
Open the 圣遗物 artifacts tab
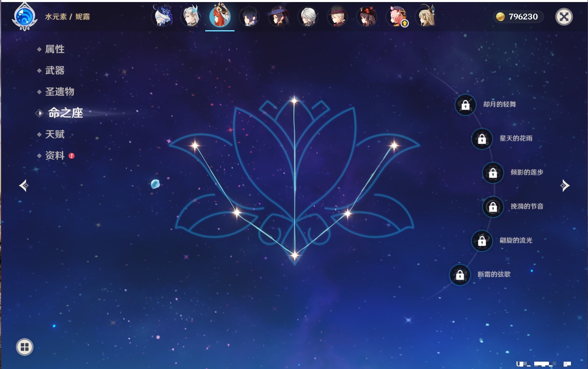coord(59,92)
